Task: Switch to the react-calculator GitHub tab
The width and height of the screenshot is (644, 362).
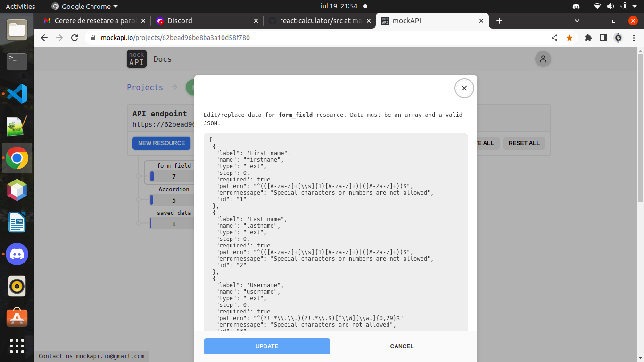Action: 321,21
